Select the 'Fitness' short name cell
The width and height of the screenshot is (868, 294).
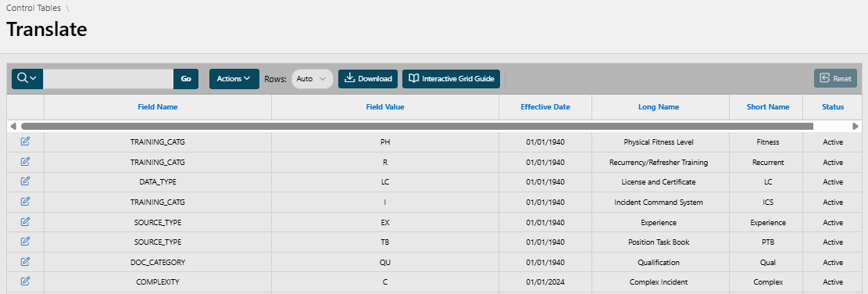[766, 142]
